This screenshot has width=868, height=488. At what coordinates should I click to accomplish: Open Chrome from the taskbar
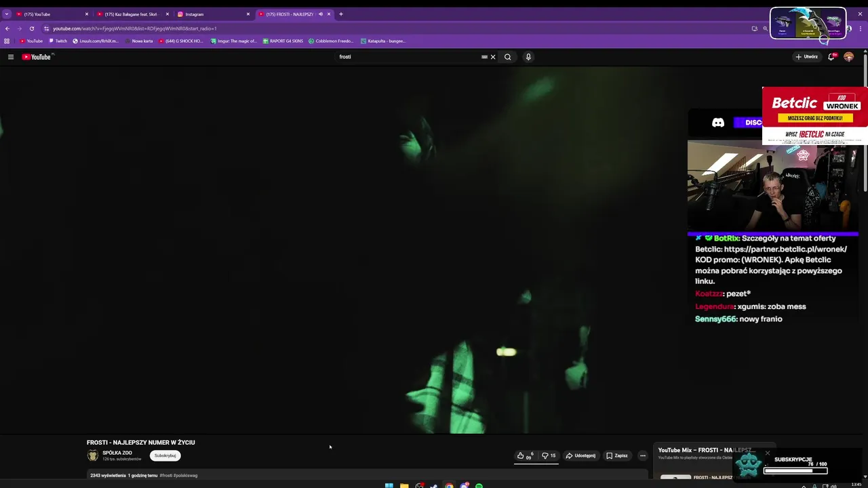click(449, 485)
